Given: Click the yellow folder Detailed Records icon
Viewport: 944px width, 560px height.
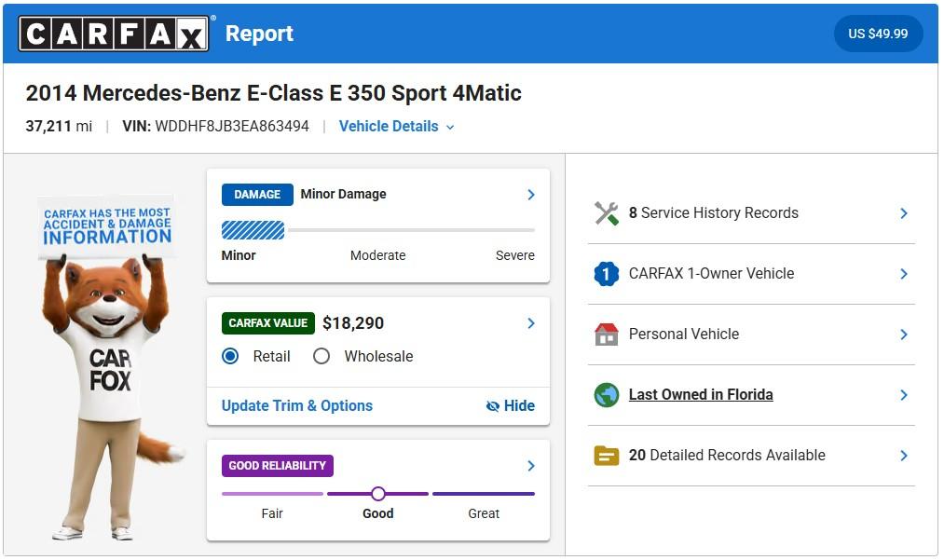Looking at the screenshot, I should [607, 456].
